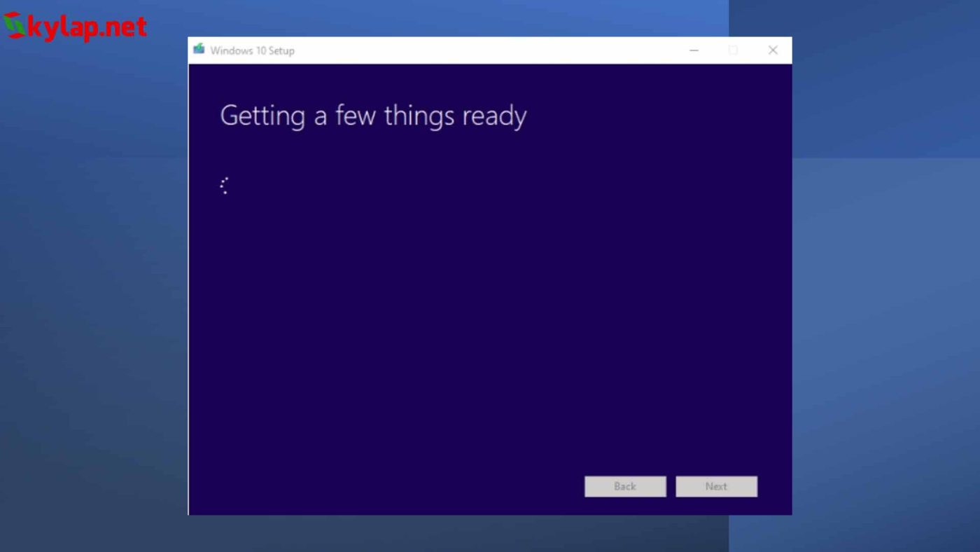Click the spinning progress indicator
Viewport: 980px width, 552px height.
[224, 184]
